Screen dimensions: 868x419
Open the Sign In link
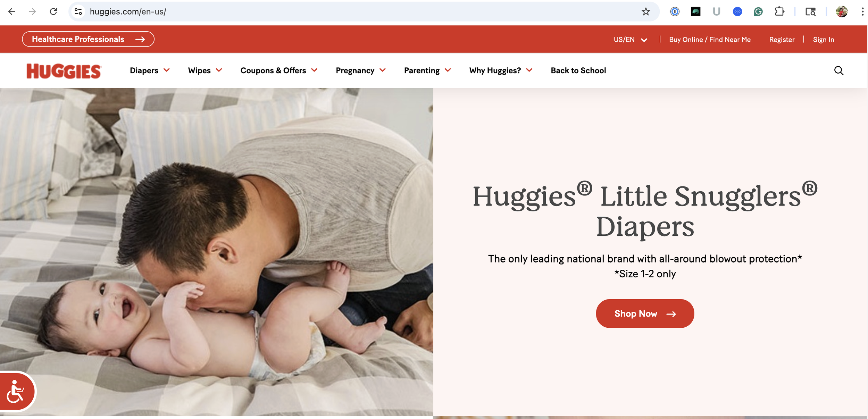(x=823, y=40)
